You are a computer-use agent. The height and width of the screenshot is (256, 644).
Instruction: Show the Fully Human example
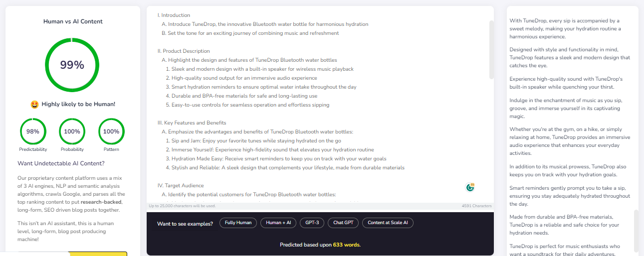[238, 223]
